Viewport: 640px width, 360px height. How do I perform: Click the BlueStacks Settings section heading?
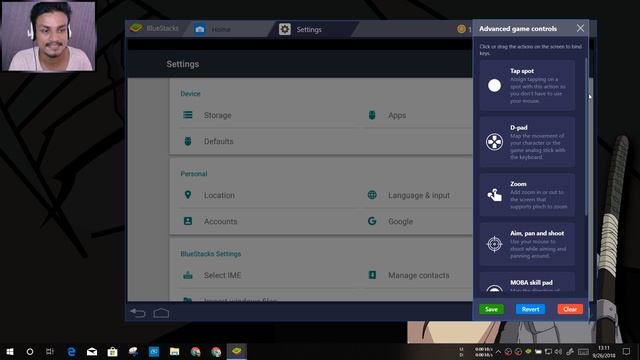tap(211, 253)
